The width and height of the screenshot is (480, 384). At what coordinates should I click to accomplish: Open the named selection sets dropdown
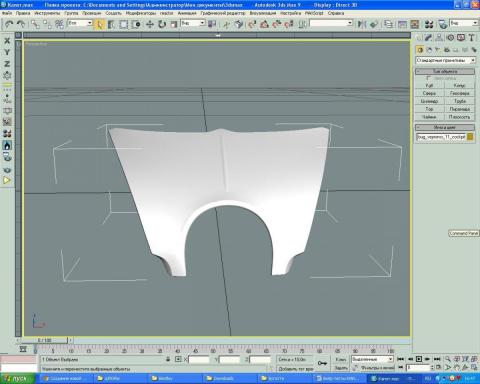click(331, 23)
